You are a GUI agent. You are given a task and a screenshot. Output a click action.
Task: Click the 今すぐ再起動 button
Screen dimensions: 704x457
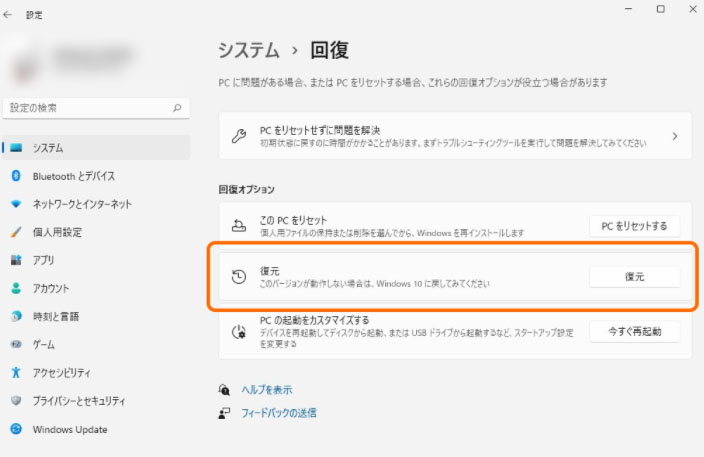pos(634,332)
